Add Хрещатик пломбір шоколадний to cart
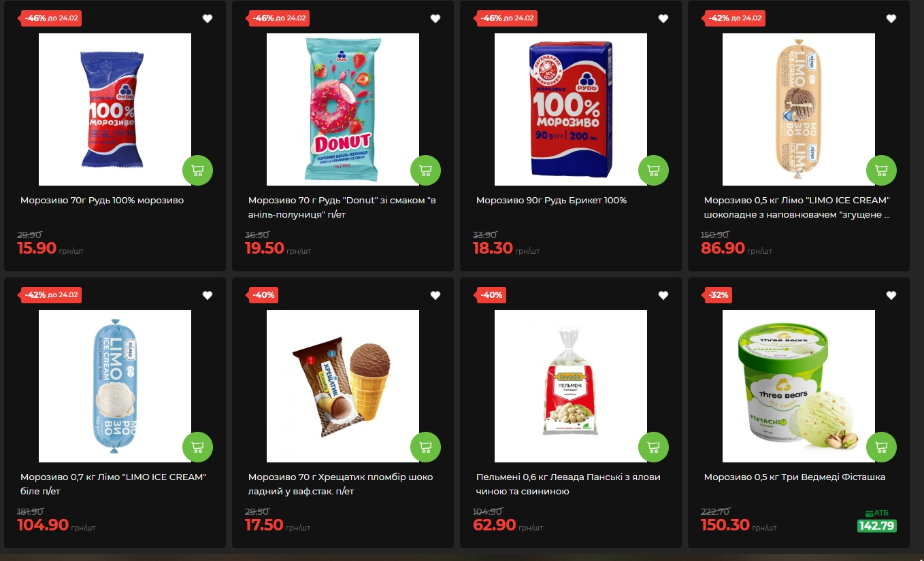The width and height of the screenshot is (924, 561). [425, 447]
